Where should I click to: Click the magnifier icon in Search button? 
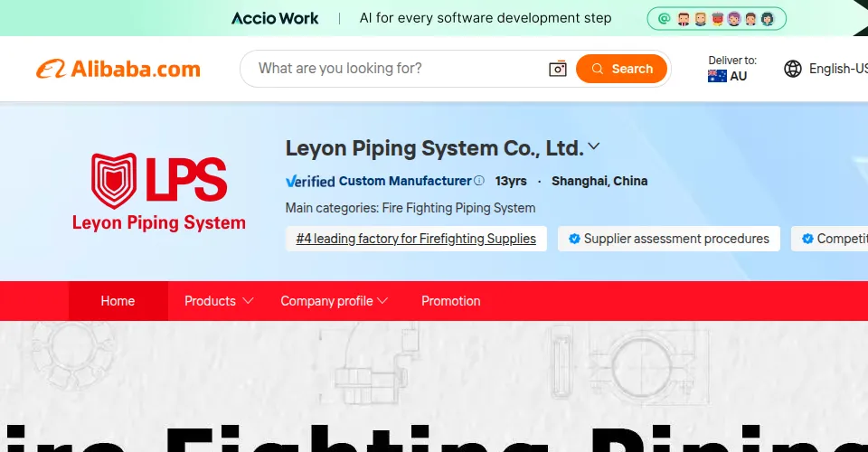click(x=598, y=69)
